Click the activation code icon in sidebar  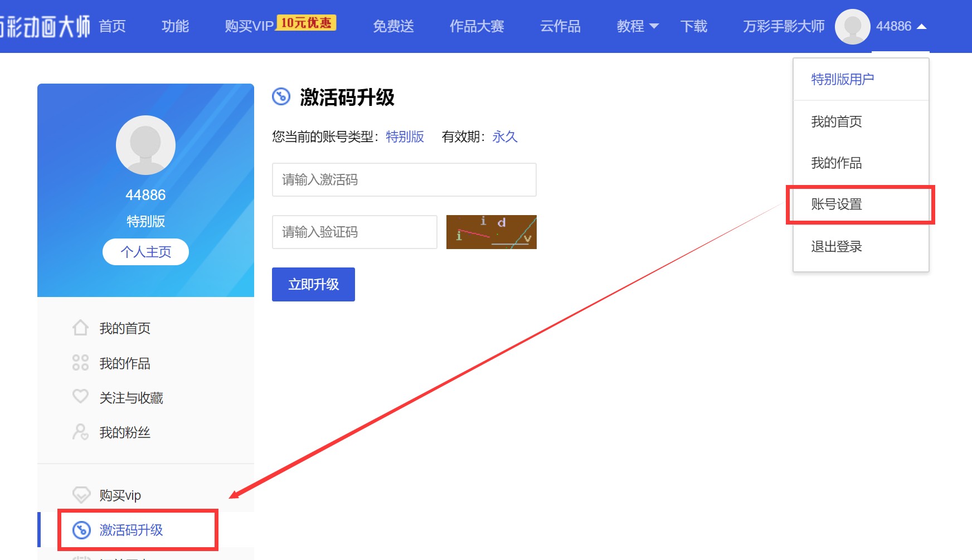[82, 530]
